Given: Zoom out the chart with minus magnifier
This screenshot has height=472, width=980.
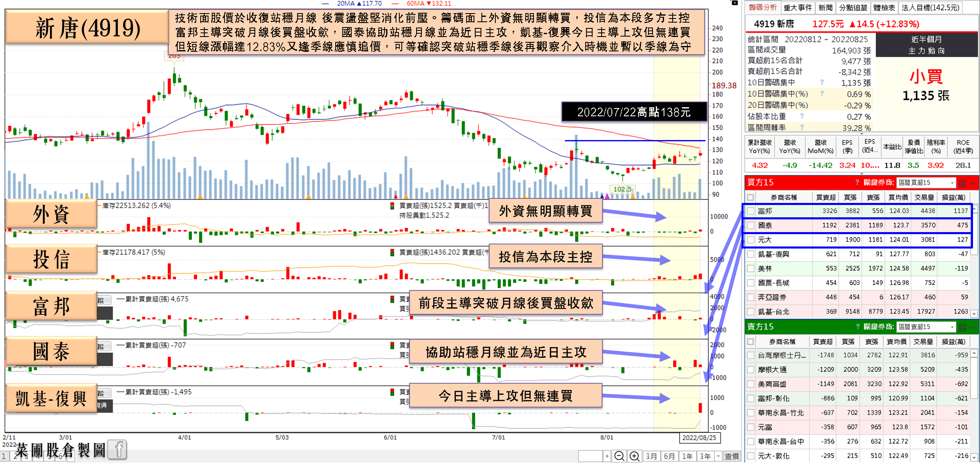Looking at the screenshot, I should click(619, 456).
